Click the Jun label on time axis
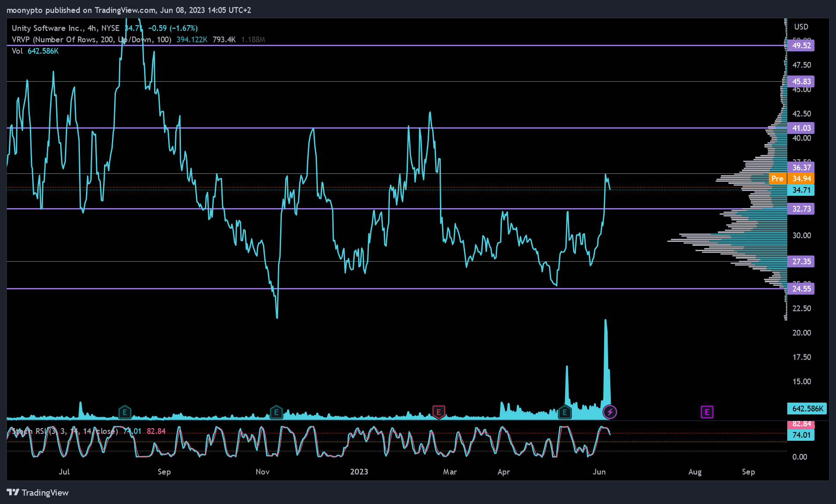The height and width of the screenshot is (504, 836). [x=599, y=472]
